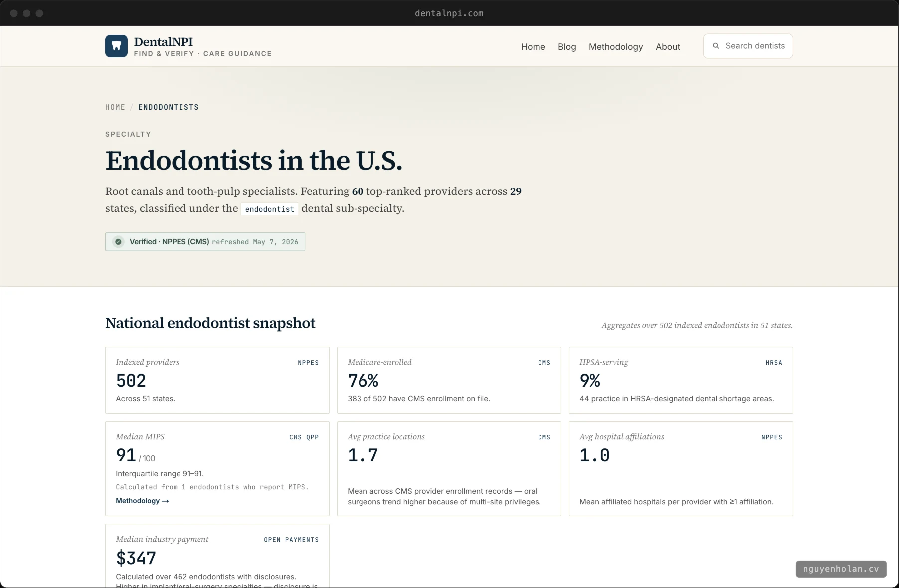Viewport: 899px width, 588px height.
Task: Click '383 of 502 have CMS enrollment' text
Action: pos(419,399)
